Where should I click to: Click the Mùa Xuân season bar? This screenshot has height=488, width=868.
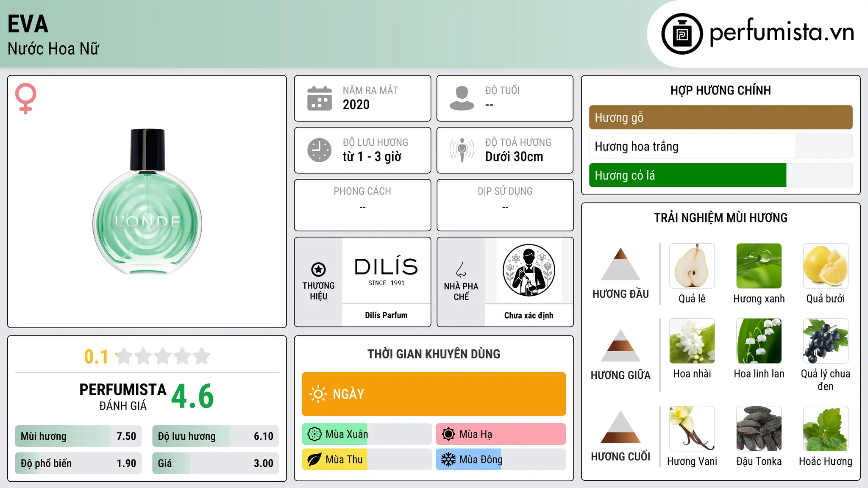[367, 434]
